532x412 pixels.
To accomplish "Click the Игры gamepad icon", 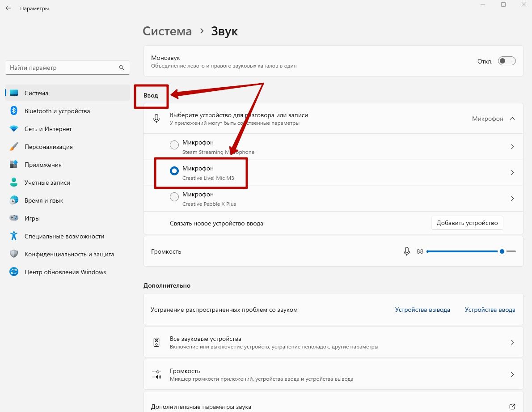I will pyautogui.click(x=14, y=218).
